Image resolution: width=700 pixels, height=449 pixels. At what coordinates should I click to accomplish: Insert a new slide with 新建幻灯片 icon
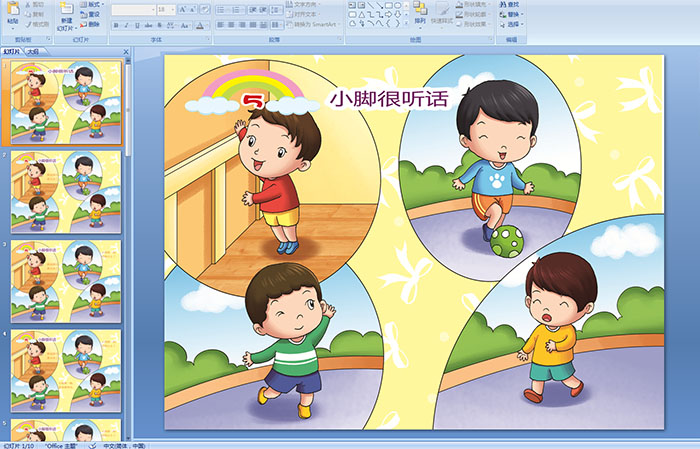(x=67, y=8)
